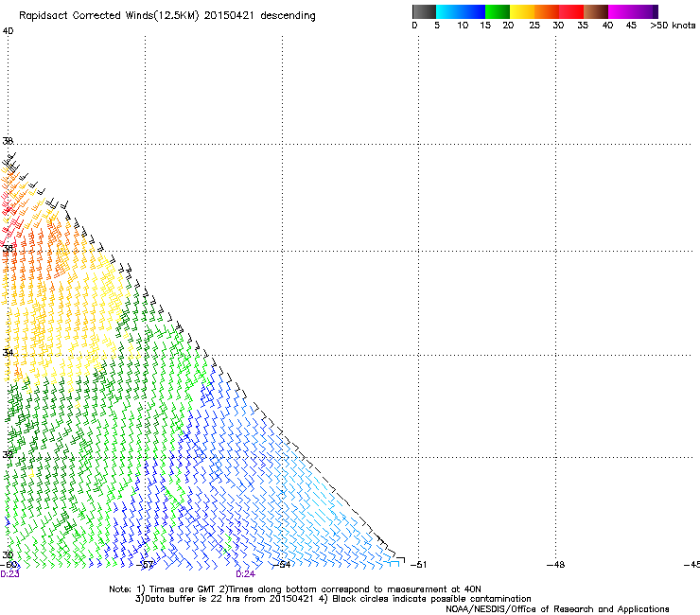Click longitude label -48
Viewport: 700px width, 615px height.
click(x=556, y=565)
